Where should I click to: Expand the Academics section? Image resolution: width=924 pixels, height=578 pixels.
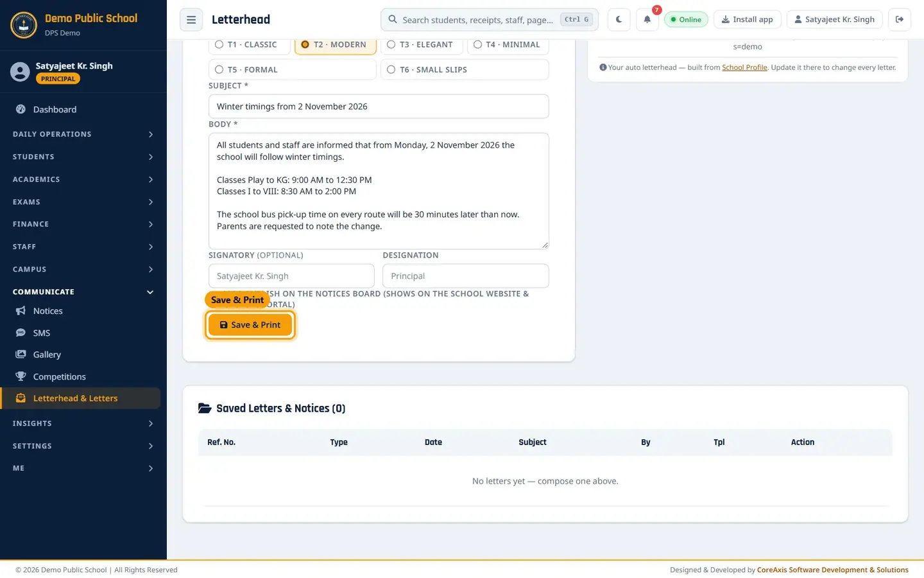(x=83, y=179)
